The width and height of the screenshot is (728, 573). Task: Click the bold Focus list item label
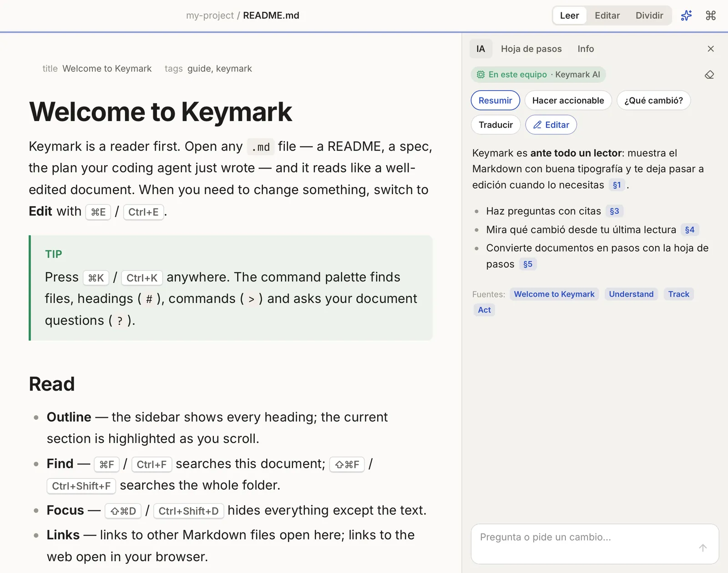click(x=66, y=511)
